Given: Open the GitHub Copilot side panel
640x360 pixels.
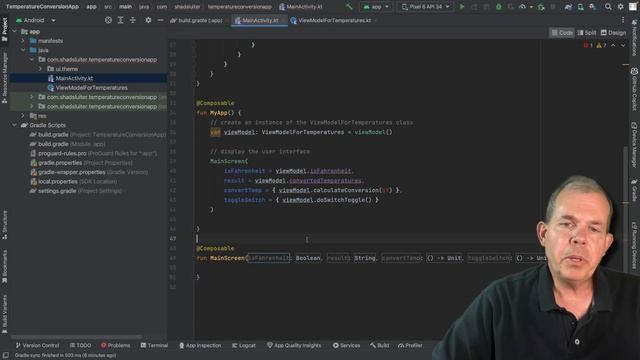Looking at the screenshot, I should pos(634,88).
